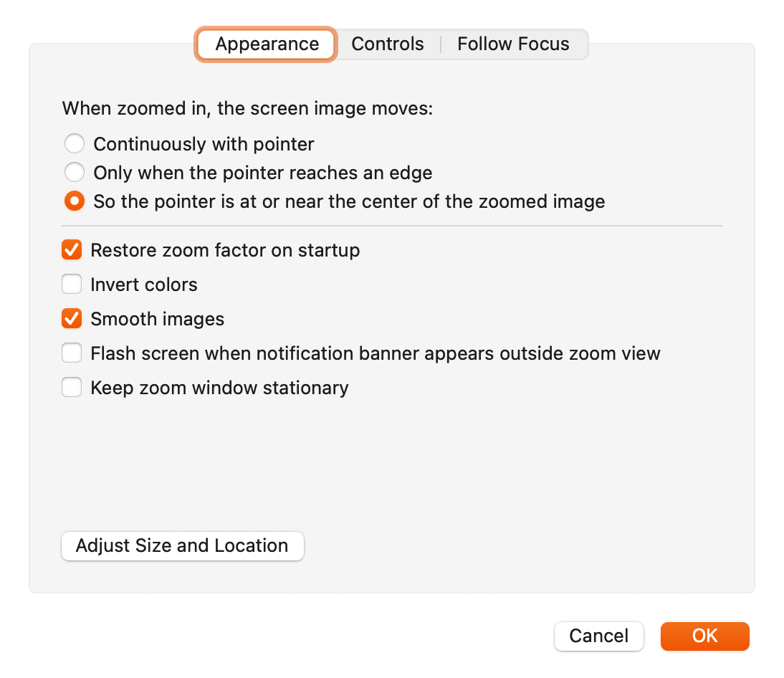Image resolution: width=784 pixels, height=678 pixels.
Task: Select the pointer near center radio option
Action: [75, 201]
